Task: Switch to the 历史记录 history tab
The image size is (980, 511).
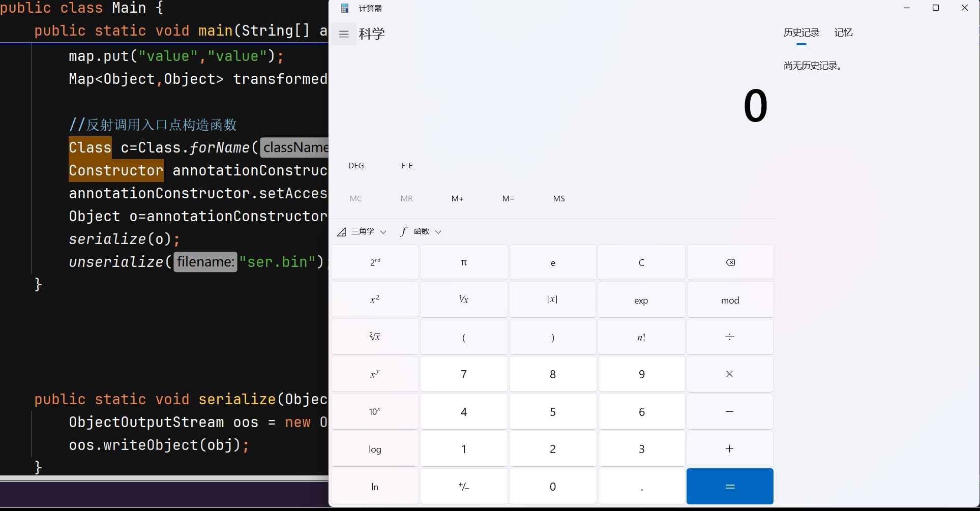Action: [801, 33]
